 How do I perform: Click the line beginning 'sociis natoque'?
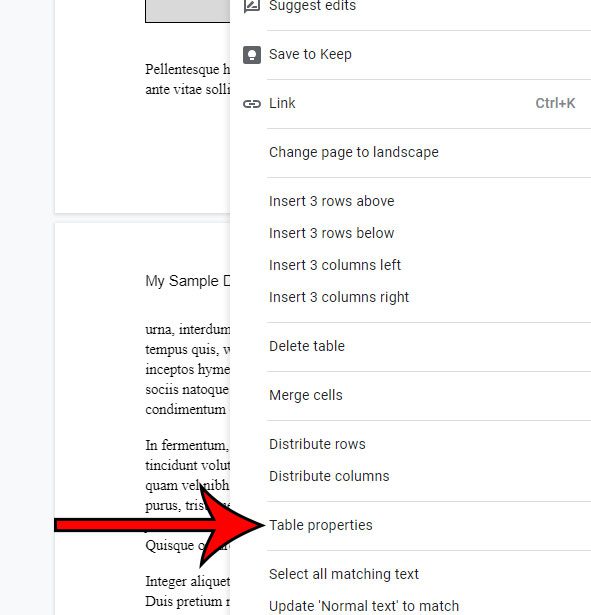point(187,389)
